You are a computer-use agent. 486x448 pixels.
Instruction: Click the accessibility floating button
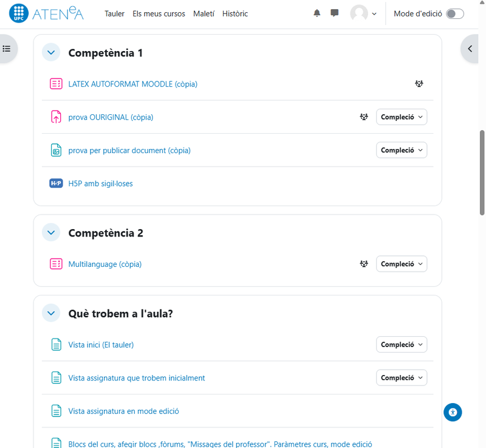(453, 412)
